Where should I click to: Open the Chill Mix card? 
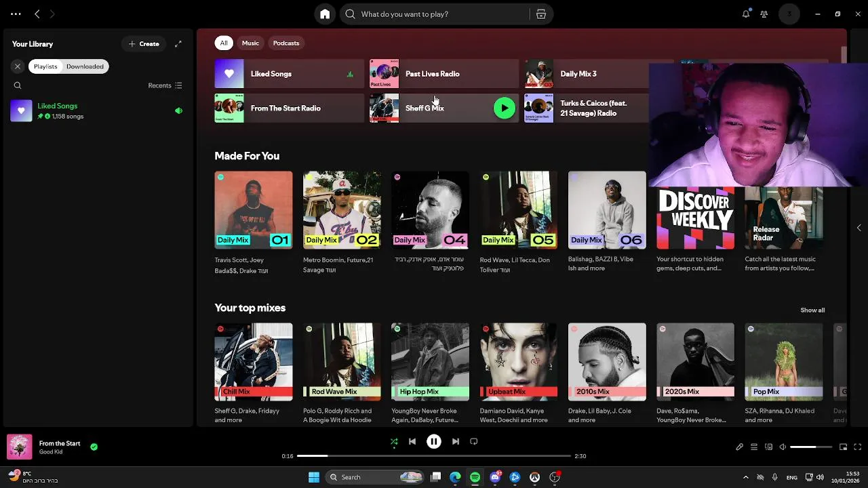254,373
